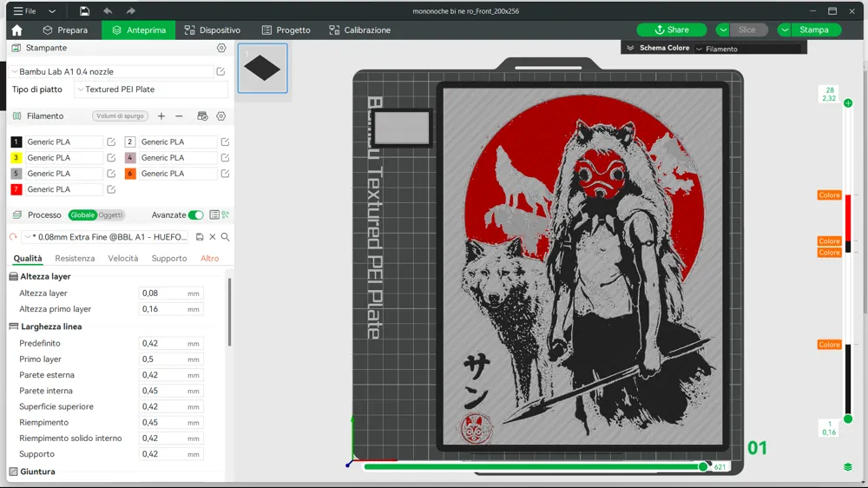Edit filament 1 Generic PLA preset

tap(111, 142)
